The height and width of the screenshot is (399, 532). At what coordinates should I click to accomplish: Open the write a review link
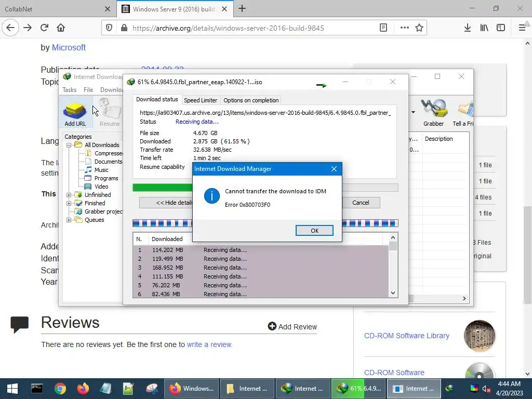[209, 344]
